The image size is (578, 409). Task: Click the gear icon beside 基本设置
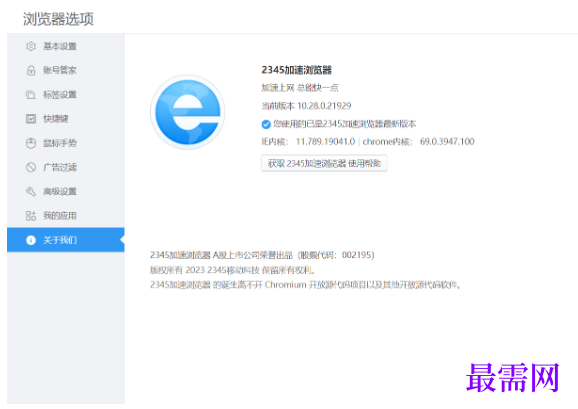[x=31, y=46]
